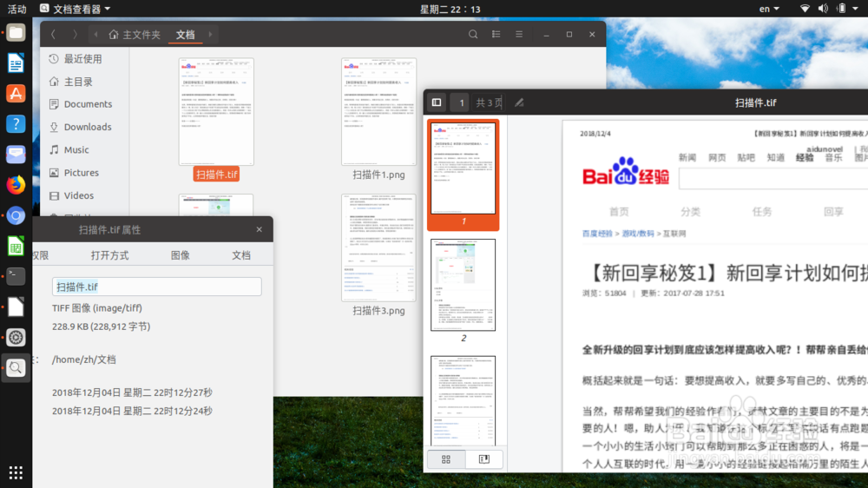Click the Baidu 经验 logo

(626, 172)
